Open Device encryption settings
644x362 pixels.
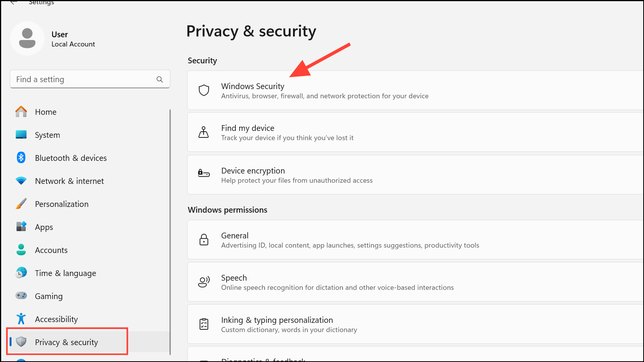(416, 175)
